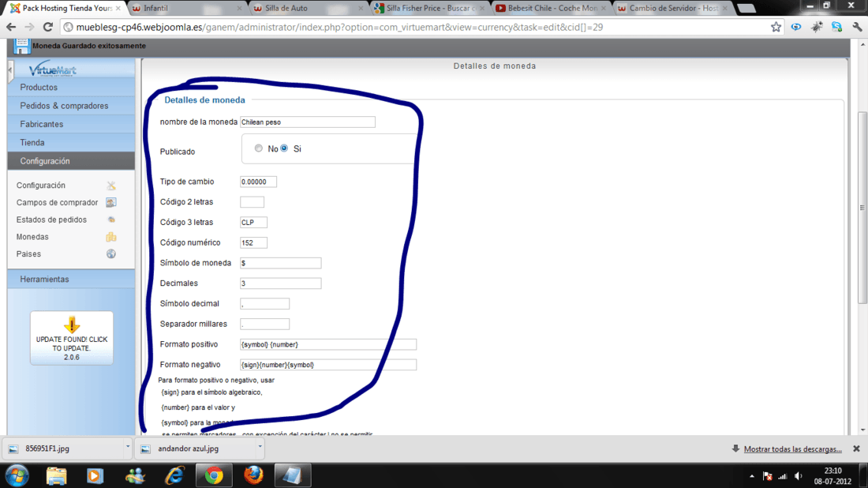Open the Campos de comprador link
Image resolution: width=868 pixels, height=488 pixels.
point(57,203)
